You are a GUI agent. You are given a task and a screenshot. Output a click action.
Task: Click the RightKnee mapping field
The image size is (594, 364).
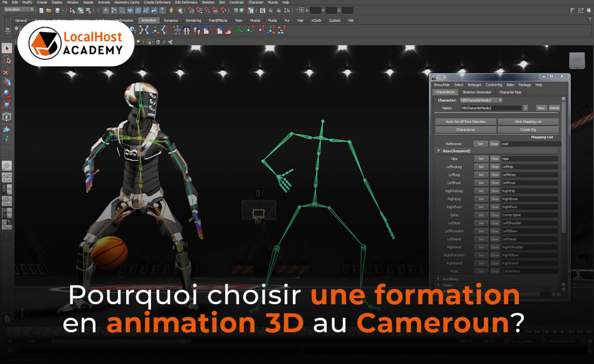click(530, 199)
